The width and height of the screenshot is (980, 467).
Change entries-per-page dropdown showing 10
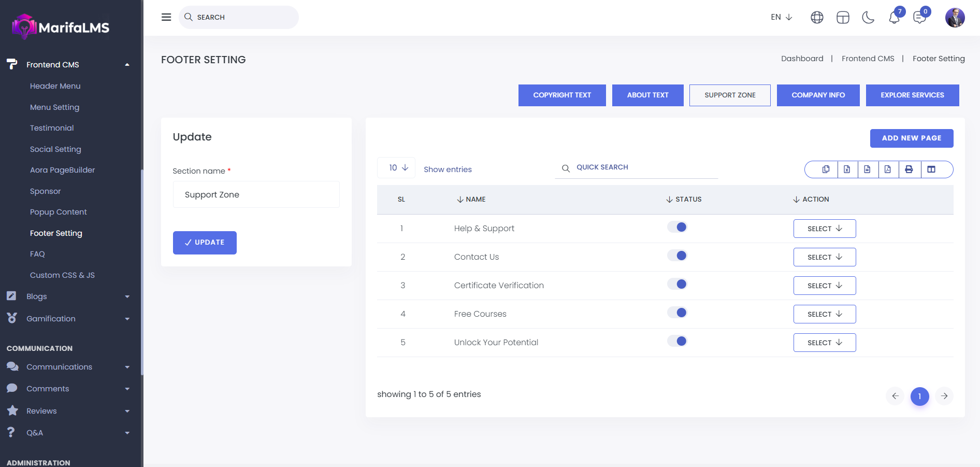[x=396, y=168]
